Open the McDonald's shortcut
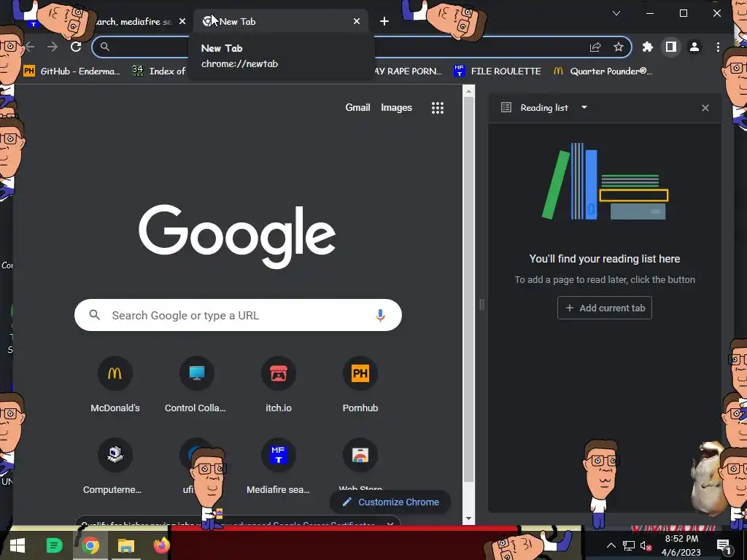 point(115,384)
